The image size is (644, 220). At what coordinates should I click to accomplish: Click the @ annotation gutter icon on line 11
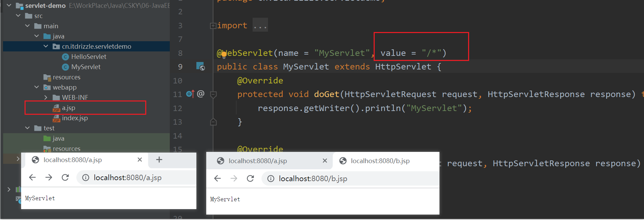(201, 93)
